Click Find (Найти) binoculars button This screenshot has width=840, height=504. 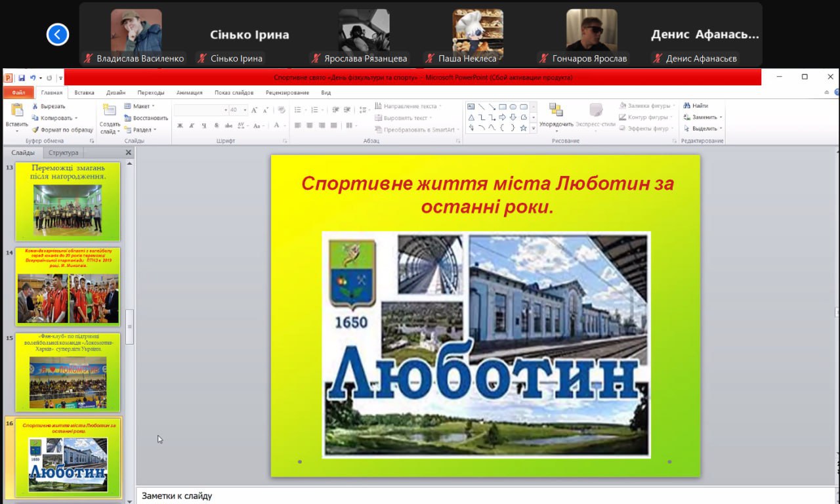click(x=696, y=106)
